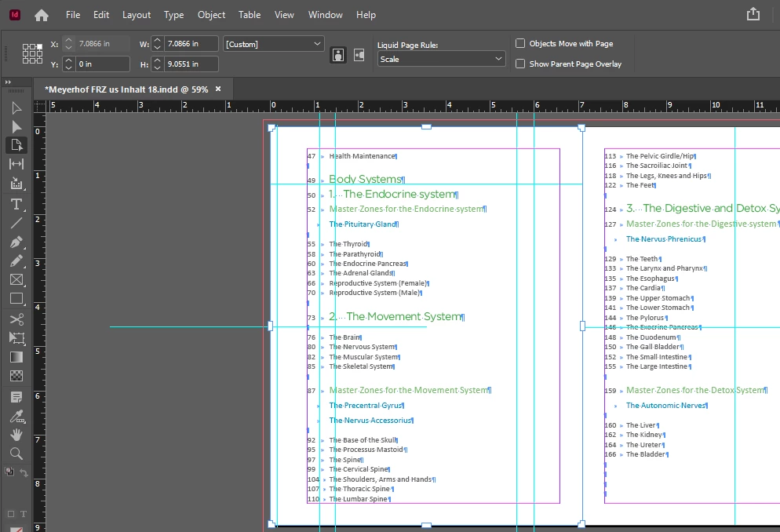Click '1. The Endocrine system' heading

(x=392, y=194)
